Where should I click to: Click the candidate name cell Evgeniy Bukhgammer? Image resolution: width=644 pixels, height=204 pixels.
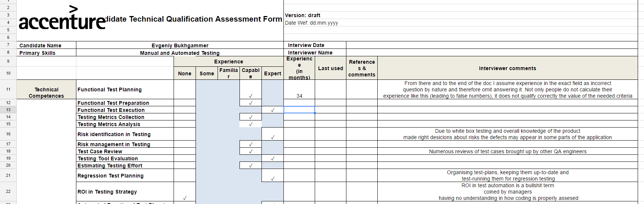(x=180, y=45)
